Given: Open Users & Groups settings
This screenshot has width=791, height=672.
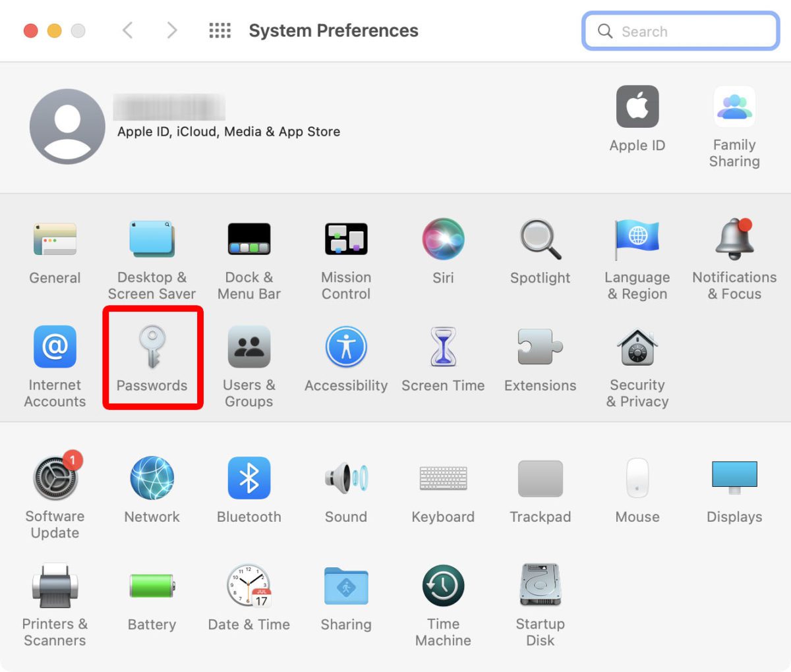Looking at the screenshot, I should (x=249, y=366).
